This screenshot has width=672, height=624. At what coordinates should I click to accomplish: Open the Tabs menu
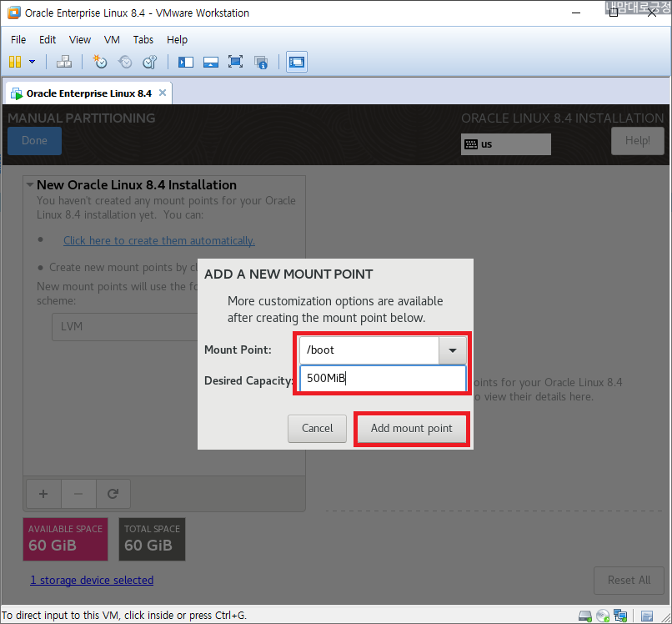pos(143,39)
